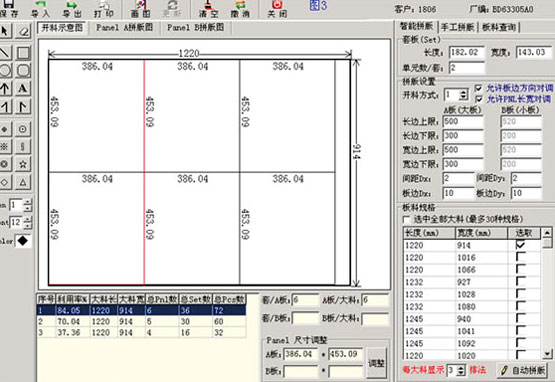
Task: Click the 清空 clear toolbar icon
Action: [x=208, y=9]
